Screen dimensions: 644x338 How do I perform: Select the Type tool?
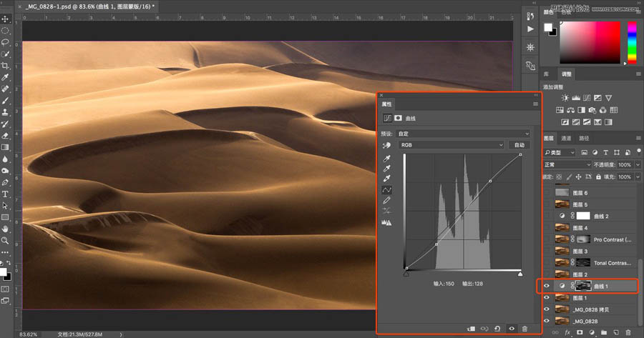5,194
